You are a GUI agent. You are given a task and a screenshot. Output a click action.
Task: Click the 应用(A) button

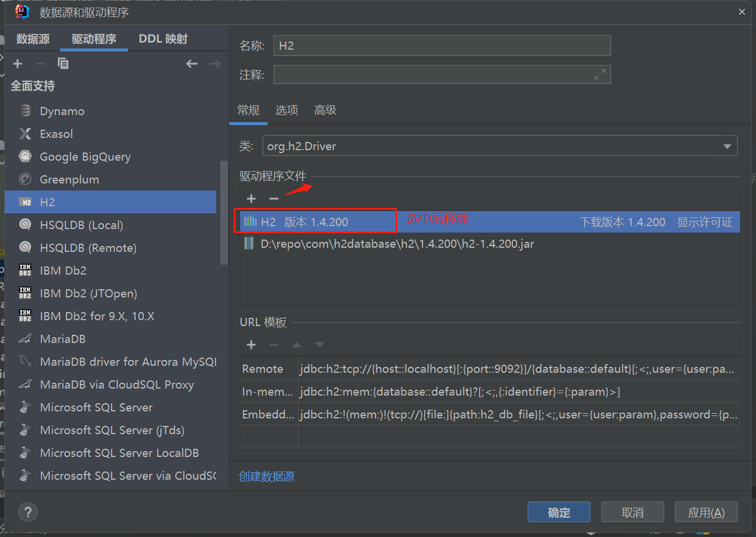coord(706,512)
